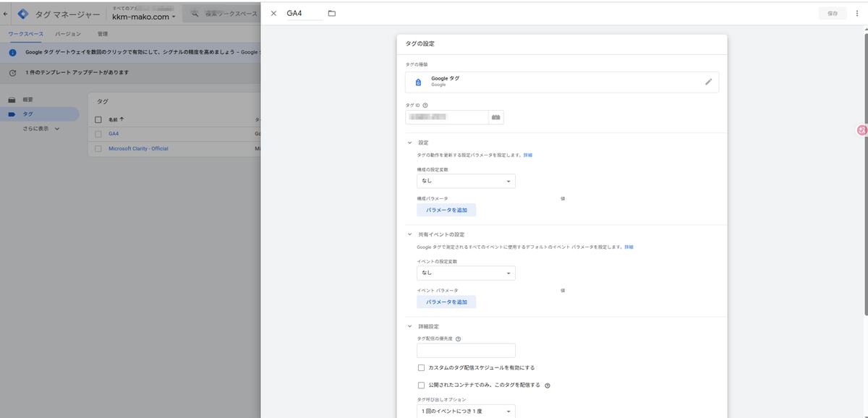This screenshot has width=868, height=418.
Task: Expand さらに表示 in sidebar
Action: tap(41, 129)
